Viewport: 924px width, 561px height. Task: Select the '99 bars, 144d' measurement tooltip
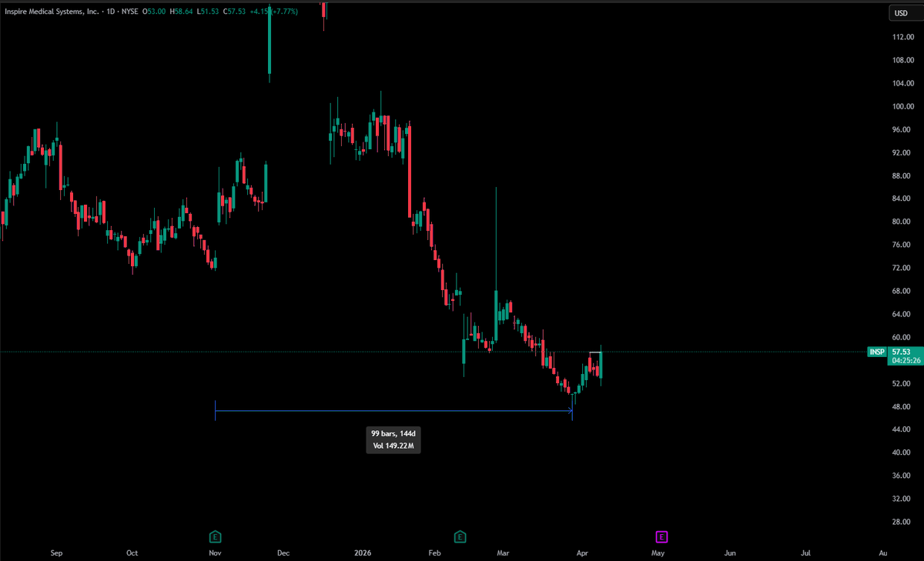[x=393, y=434]
